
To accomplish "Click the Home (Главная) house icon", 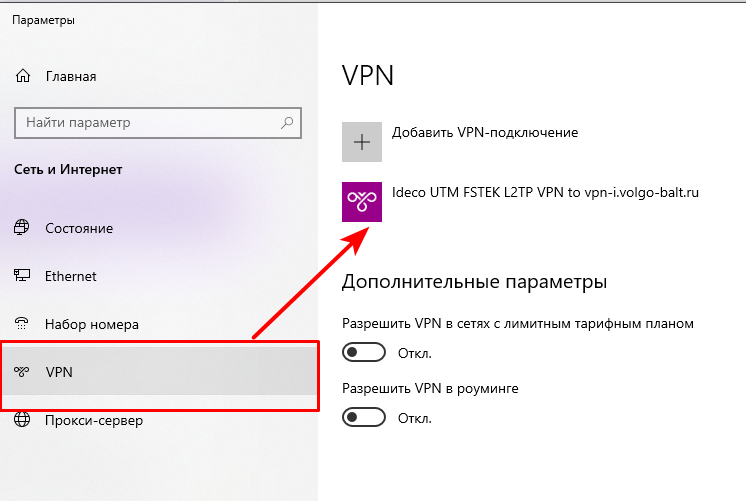I will point(21,76).
